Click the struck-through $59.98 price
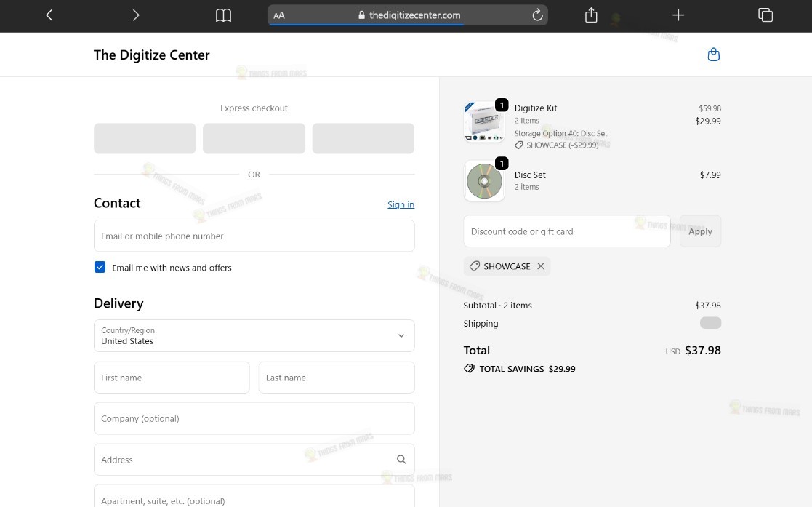The height and width of the screenshot is (507, 812). tap(710, 108)
